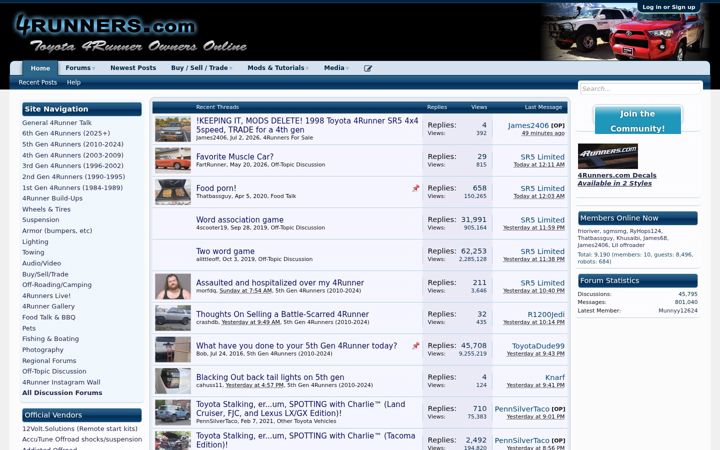Open Regional Forums link

(49, 361)
